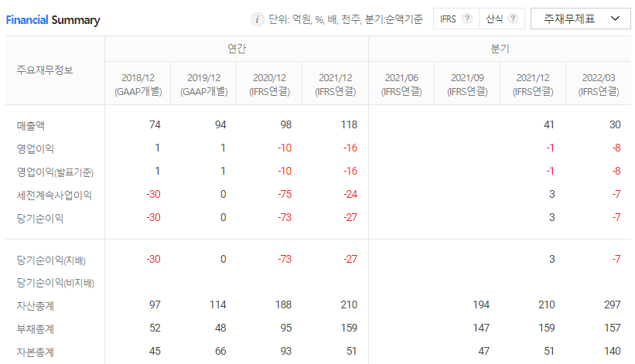Screen dimensions: 635x364
Task: Click 부채총계 value 157 for 2022/03
Action: coord(613,328)
